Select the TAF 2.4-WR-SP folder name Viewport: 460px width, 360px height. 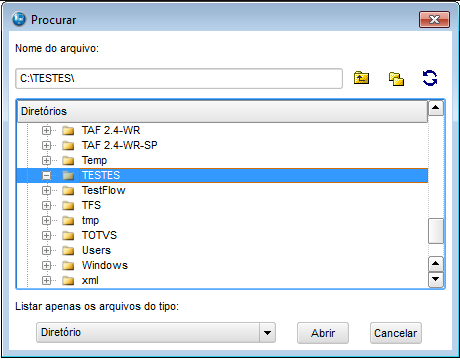coord(120,145)
